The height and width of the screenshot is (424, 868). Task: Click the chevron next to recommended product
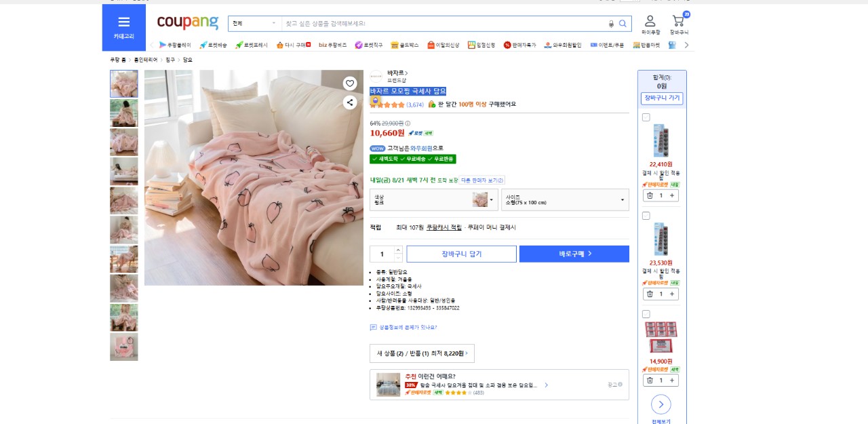[546, 385]
